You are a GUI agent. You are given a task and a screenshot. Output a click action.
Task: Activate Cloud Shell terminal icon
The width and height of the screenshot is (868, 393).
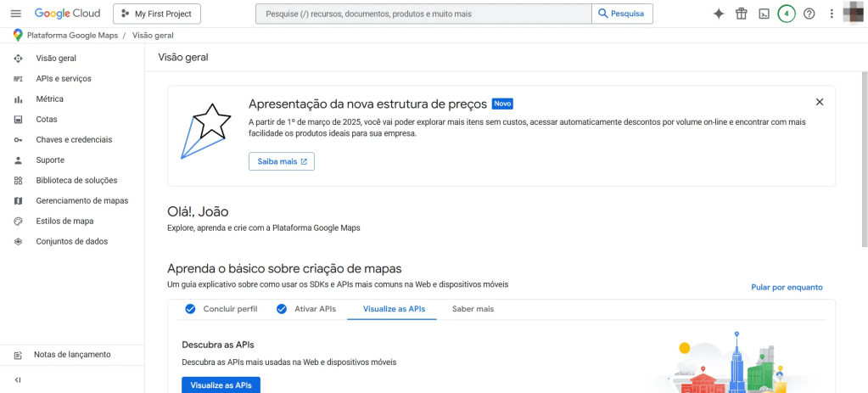[x=764, y=14]
